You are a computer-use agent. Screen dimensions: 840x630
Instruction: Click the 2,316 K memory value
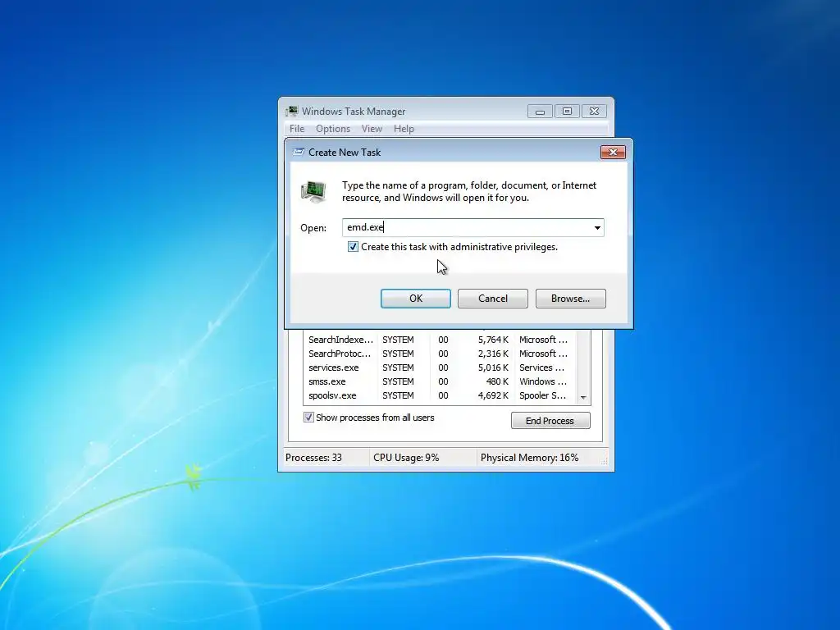[493, 354]
